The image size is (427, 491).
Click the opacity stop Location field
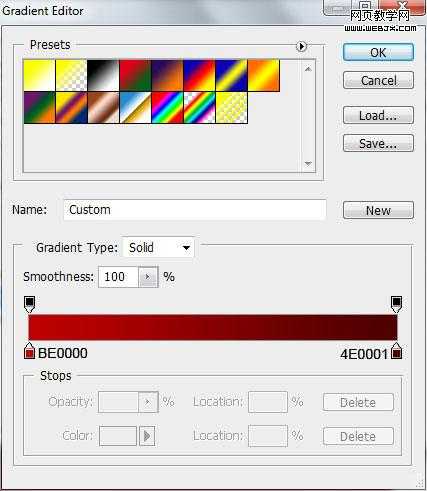(268, 402)
